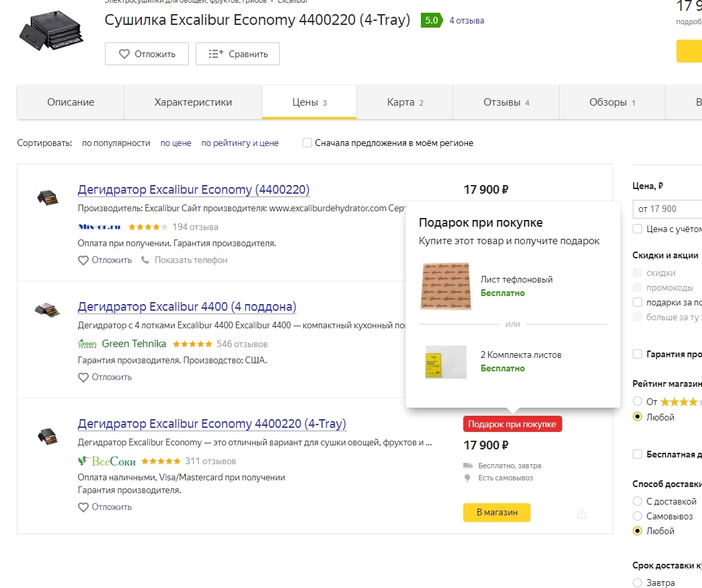Select the С доставкой delivery radio
The height and width of the screenshot is (588, 702).
click(x=637, y=501)
